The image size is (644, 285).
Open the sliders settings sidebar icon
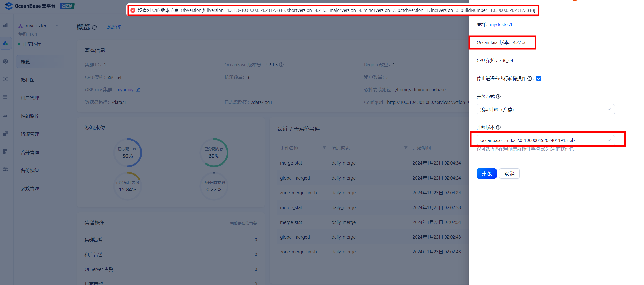click(5, 169)
